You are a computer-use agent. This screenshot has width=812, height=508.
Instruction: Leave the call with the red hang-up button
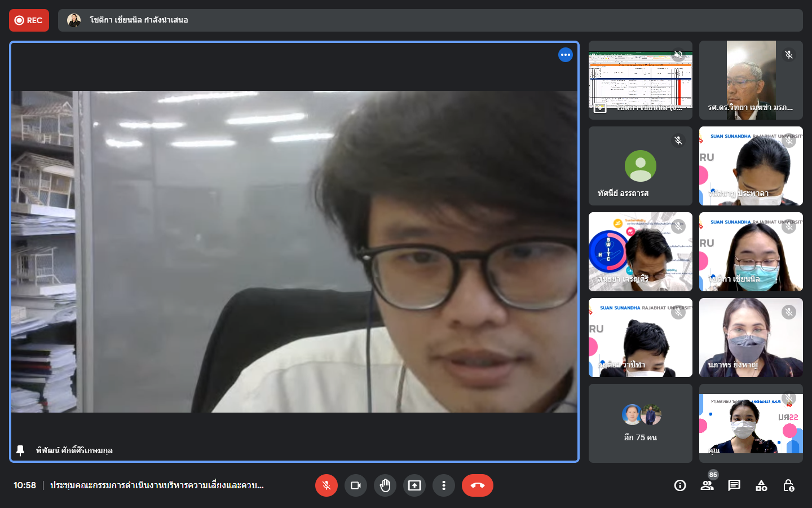point(477,485)
